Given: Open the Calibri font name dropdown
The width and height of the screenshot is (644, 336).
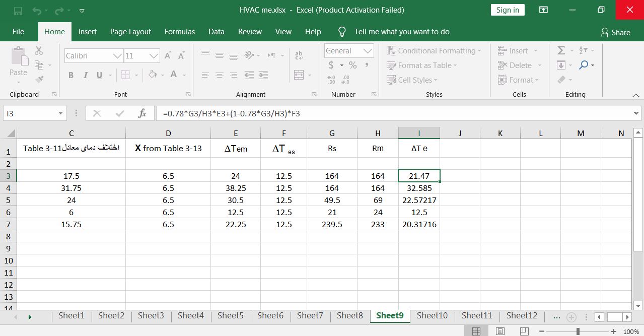Looking at the screenshot, I should click(117, 56).
